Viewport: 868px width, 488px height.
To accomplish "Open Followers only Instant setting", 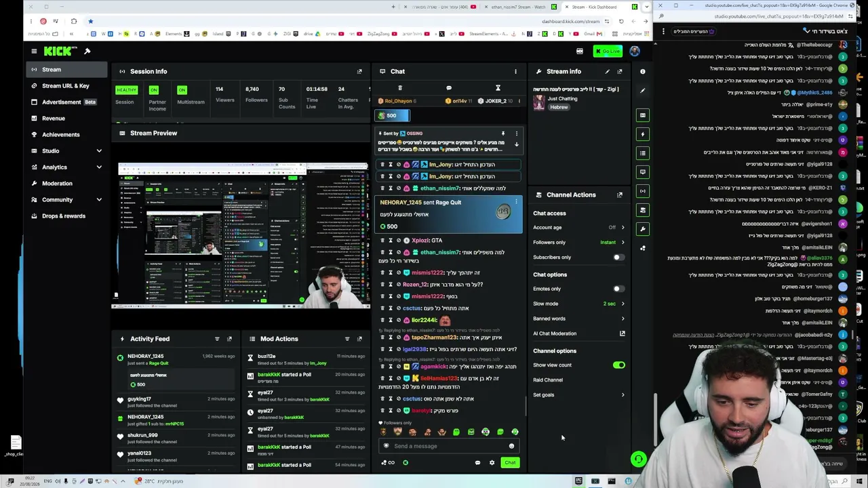I will tap(612, 243).
